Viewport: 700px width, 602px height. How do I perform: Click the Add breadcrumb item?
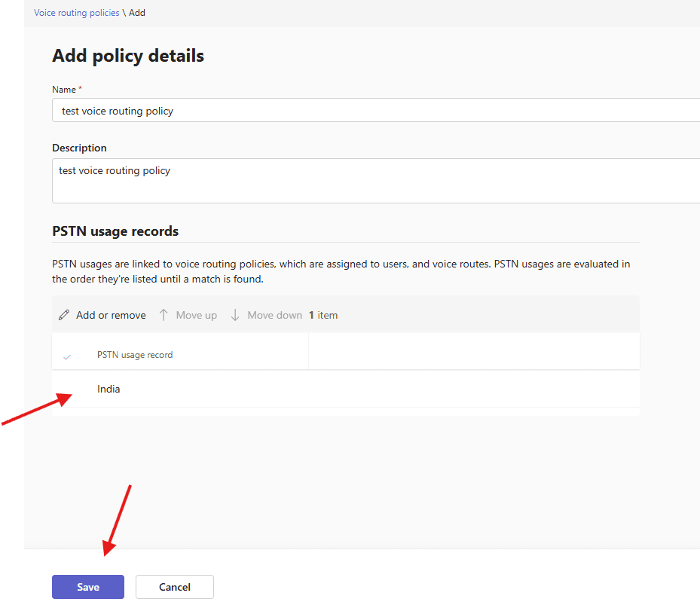(137, 13)
